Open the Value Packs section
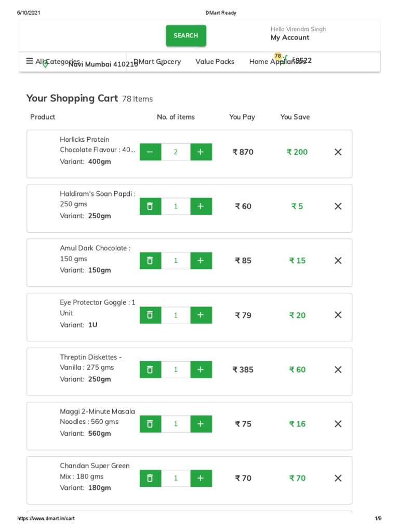Image resolution: width=399 pixels, height=532 pixels. (215, 61)
